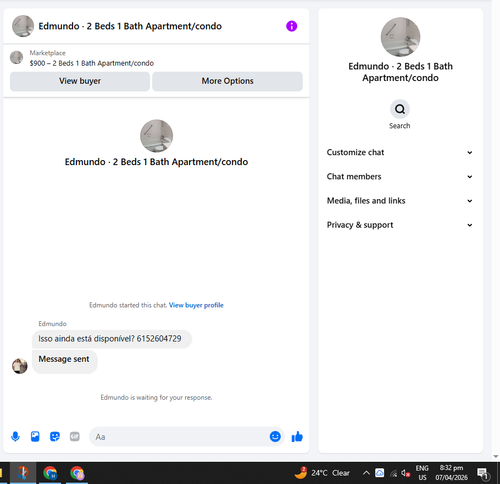The width and height of the screenshot is (500, 484).
Task: Click the View buyer button
Action: tap(80, 81)
